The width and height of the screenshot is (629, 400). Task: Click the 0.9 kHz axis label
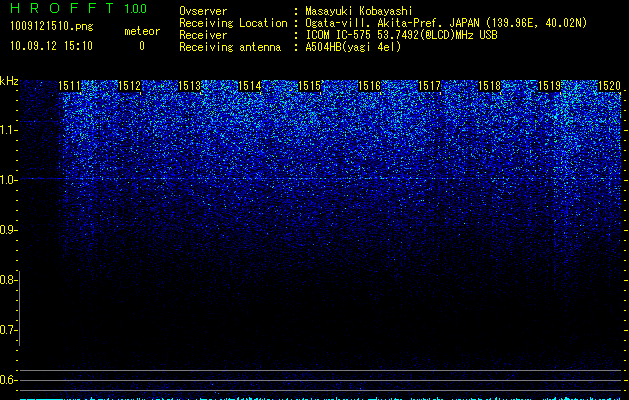coord(8,230)
